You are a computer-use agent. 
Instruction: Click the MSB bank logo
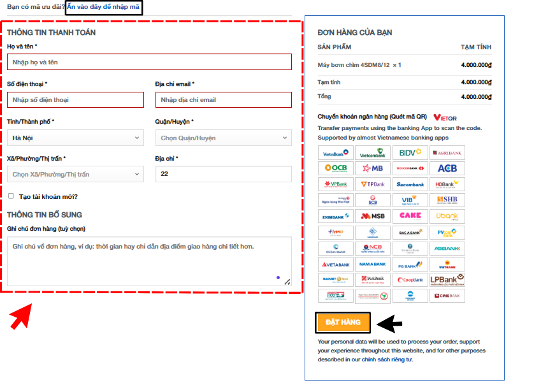click(372, 216)
